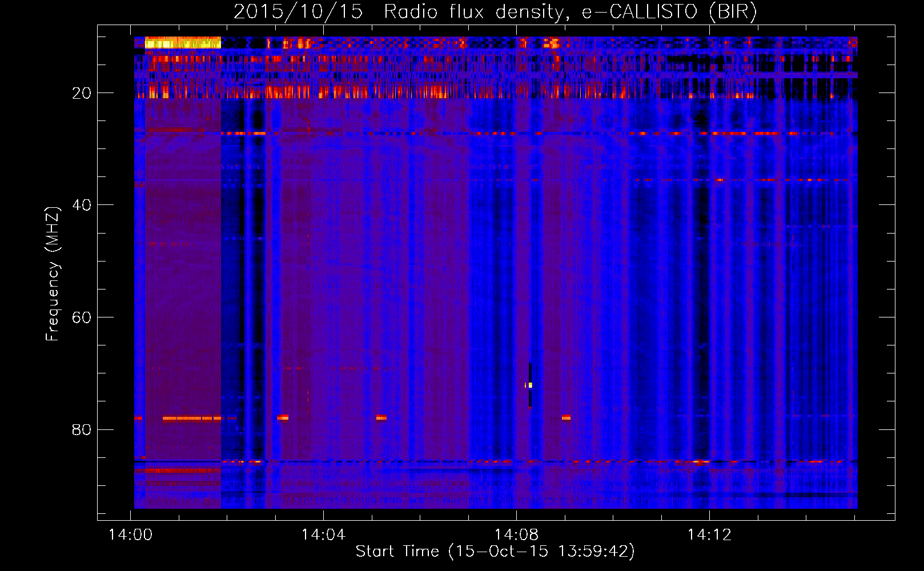The height and width of the screenshot is (571, 924).
Task: Click the 14:04 time tick label
Action: tap(324, 535)
